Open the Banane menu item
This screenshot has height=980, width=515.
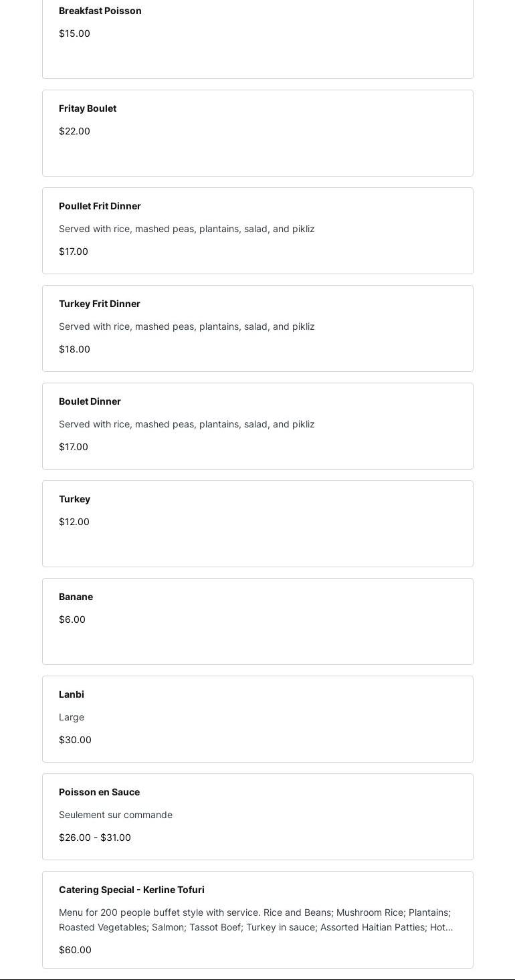click(x=76, y=597)
